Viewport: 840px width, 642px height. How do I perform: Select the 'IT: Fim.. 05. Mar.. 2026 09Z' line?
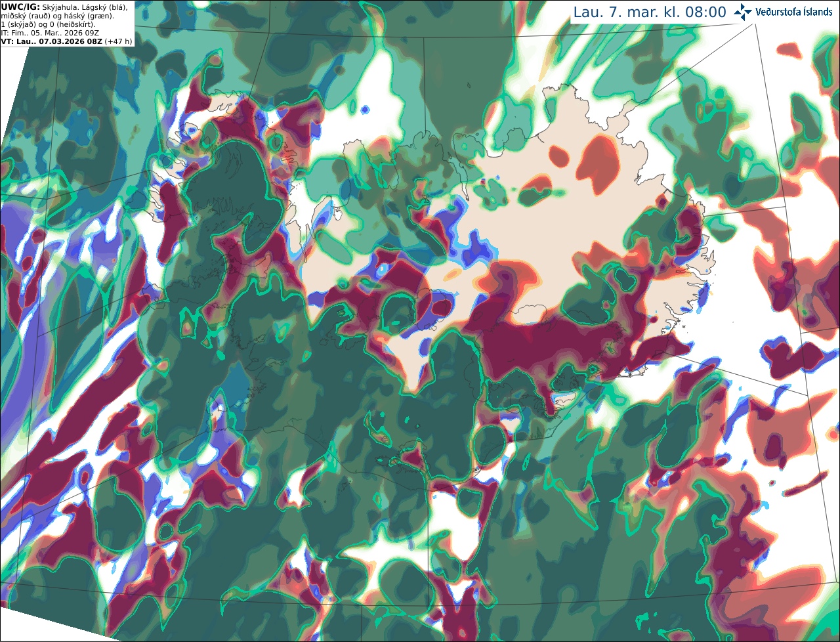pyautogui.click(x=50, y=32)
